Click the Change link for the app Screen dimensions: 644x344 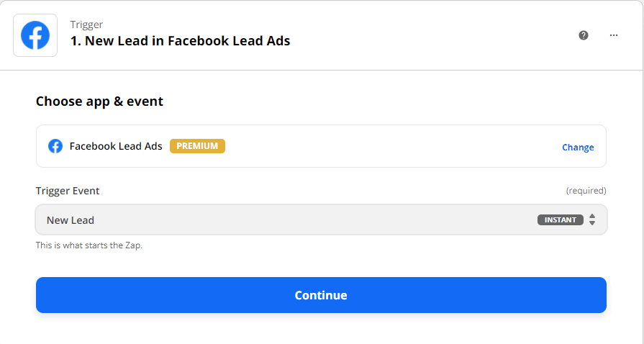[578, 147]
